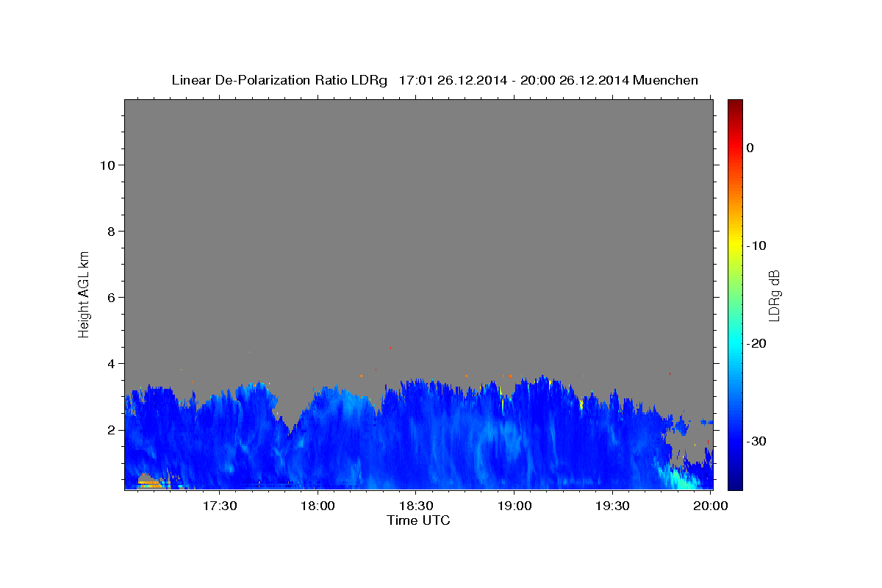Click the height tick label 2

[111, 430]
